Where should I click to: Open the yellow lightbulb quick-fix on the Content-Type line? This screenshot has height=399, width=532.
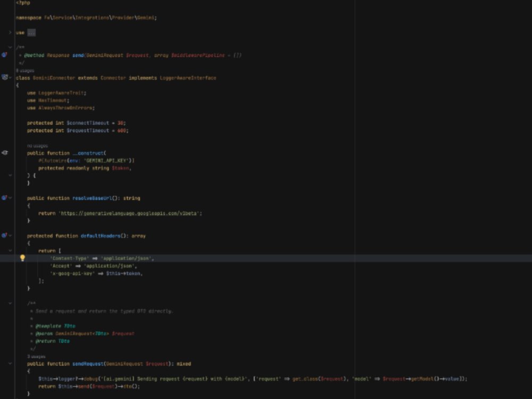(x=22, y=258)
